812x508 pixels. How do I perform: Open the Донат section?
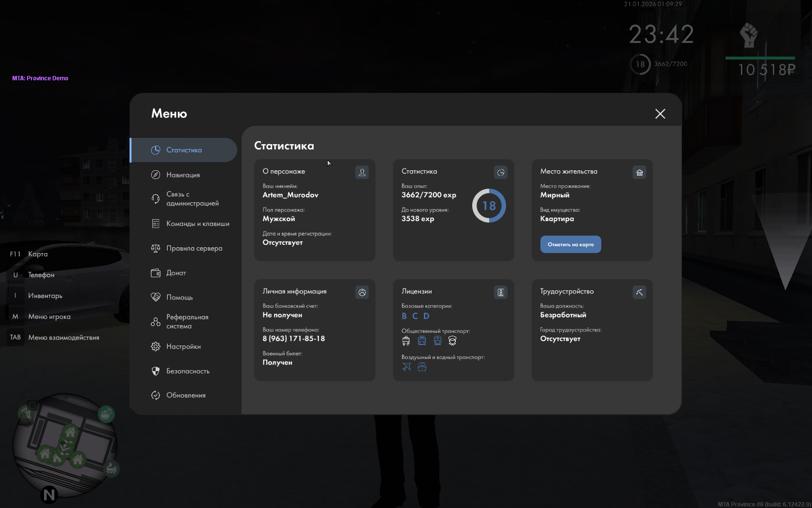(x=176, y=273)
